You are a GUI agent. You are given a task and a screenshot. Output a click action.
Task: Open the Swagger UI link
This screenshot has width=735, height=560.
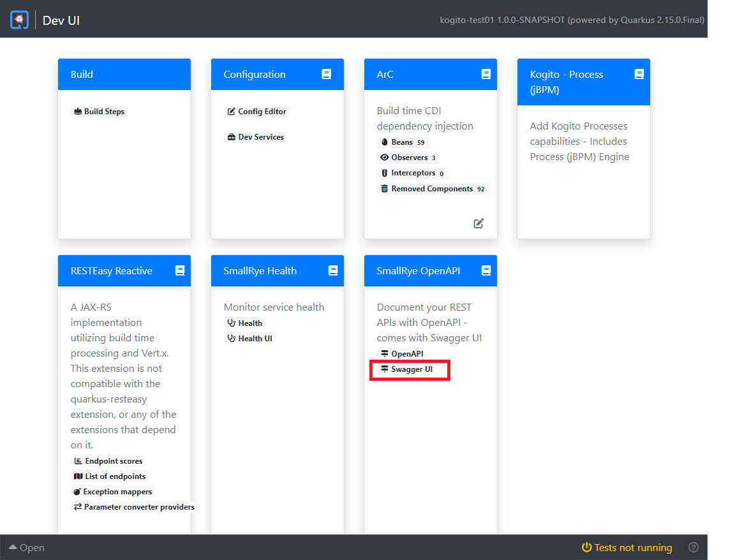pyautogui.click(x=407, y=369)
